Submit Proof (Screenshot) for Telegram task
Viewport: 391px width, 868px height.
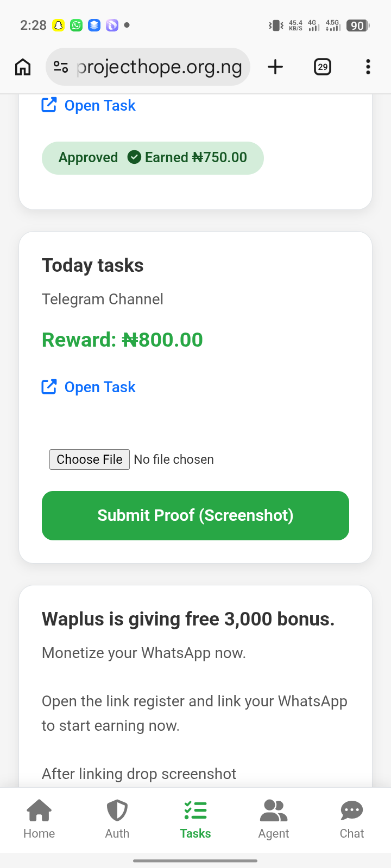coord(195,515)
